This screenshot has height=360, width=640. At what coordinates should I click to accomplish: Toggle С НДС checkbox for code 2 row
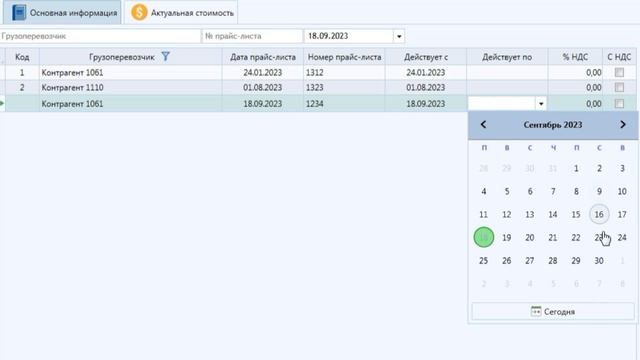point(619,87)
